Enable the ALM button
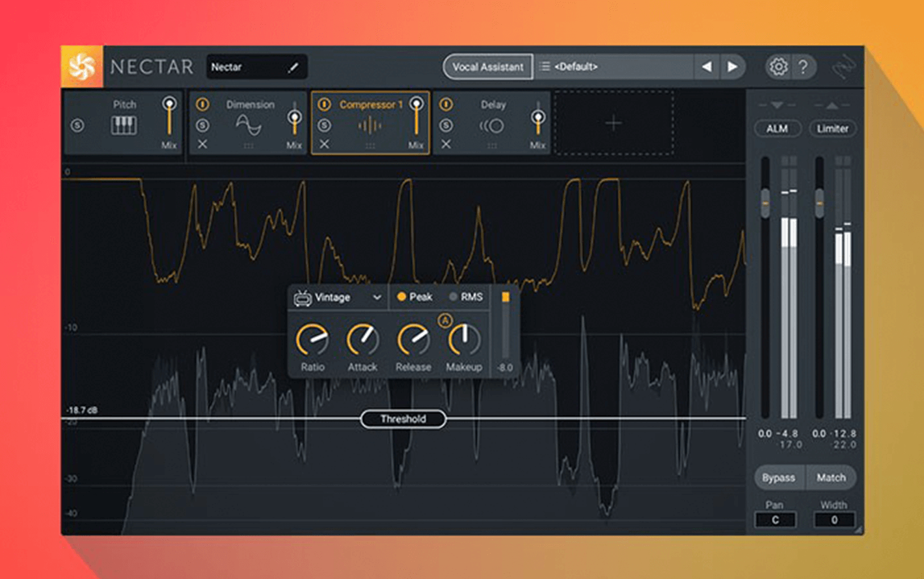 [777, 129]
